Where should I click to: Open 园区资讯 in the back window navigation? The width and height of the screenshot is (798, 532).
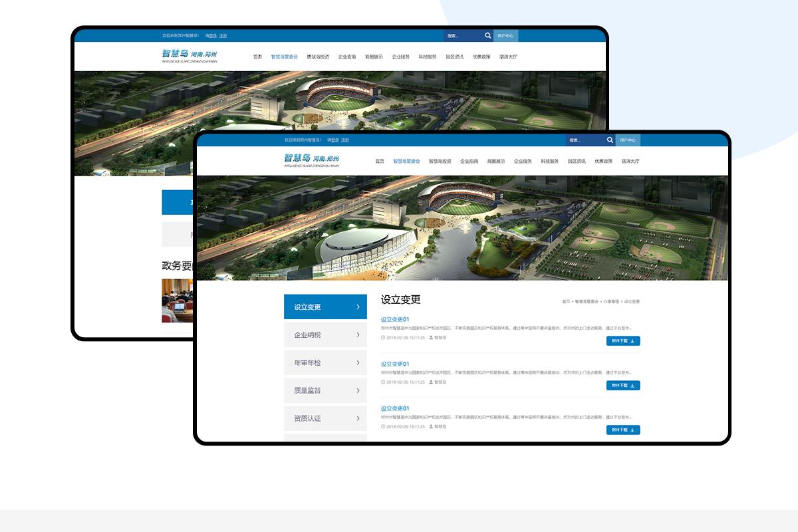point(455,57)
